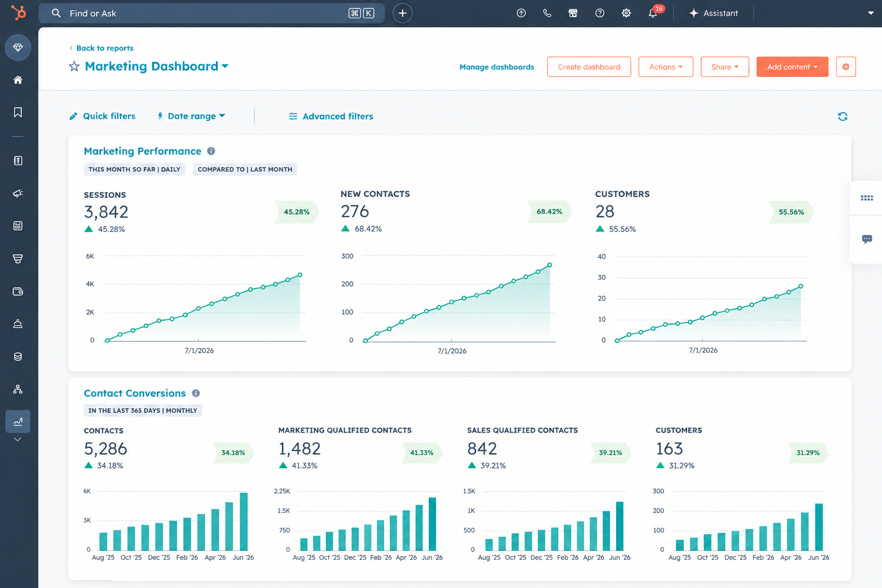Click the Customers value 28

(x=605, y=212)
